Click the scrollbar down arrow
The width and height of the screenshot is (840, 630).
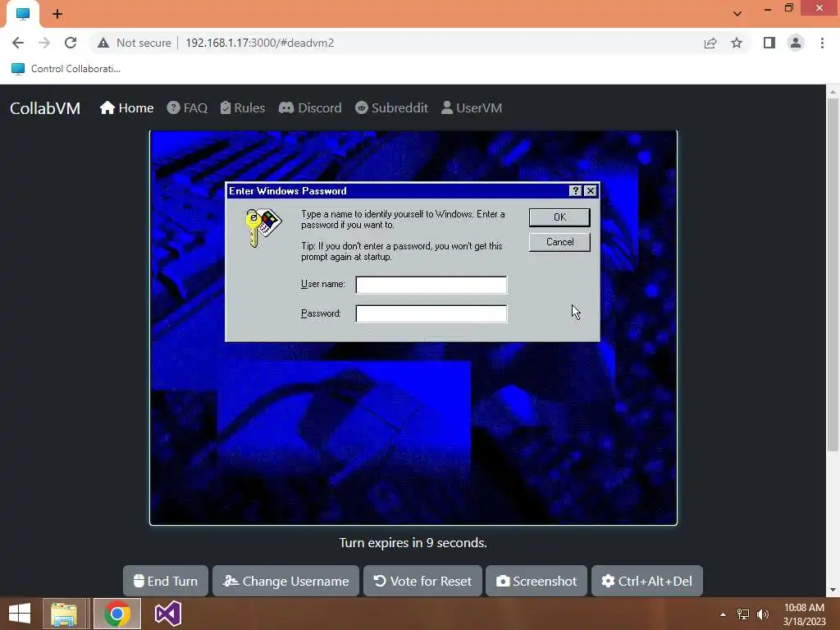click(833, 590)
